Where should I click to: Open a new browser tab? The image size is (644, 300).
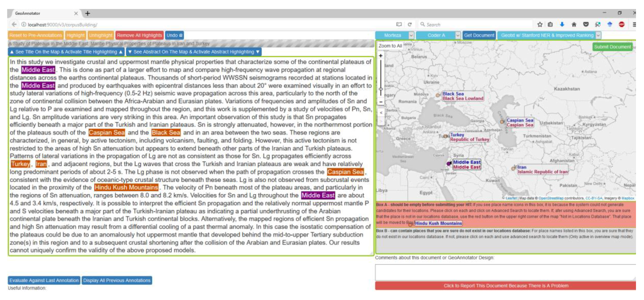point(87,13)
